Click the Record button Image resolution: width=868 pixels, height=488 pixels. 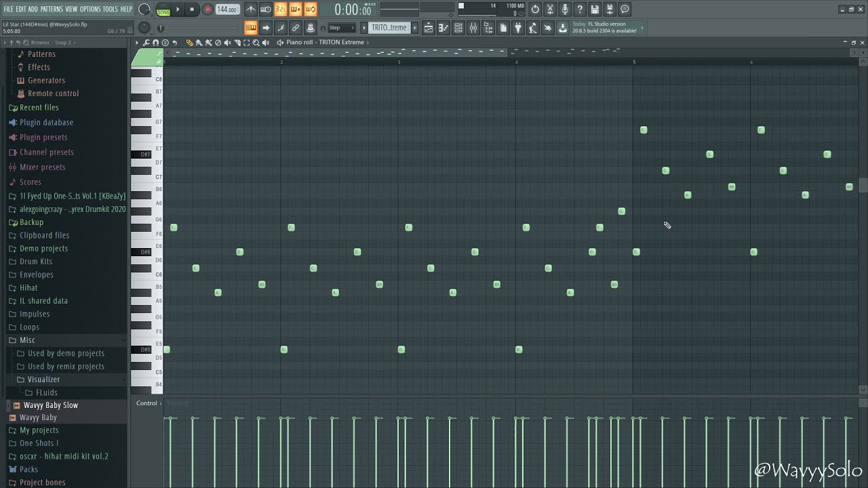click(208, 9)
